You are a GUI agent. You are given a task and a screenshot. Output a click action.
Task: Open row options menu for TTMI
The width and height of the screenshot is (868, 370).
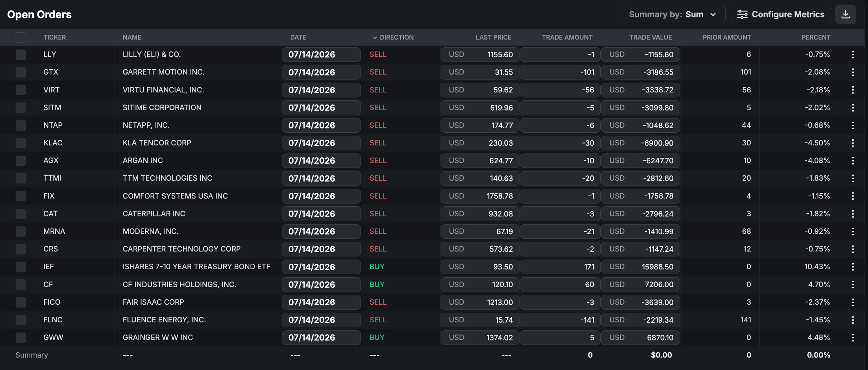click(853, 178)
